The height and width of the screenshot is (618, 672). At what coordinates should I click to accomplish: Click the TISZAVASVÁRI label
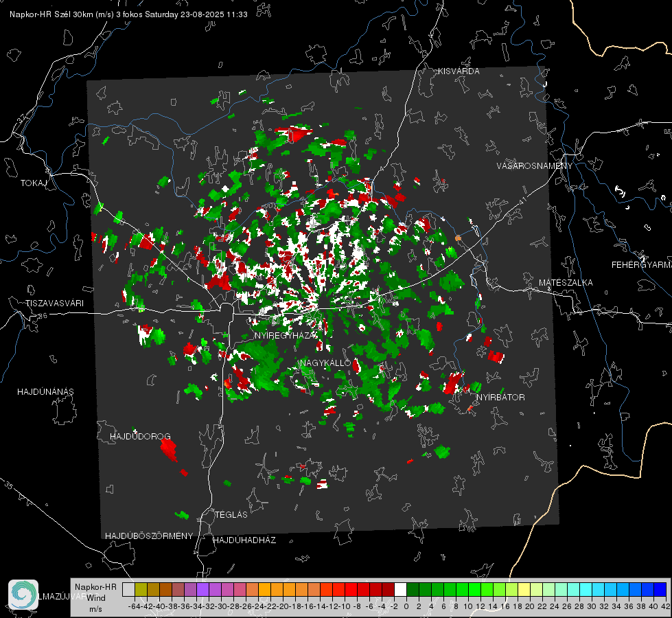(x=54, y=304)
